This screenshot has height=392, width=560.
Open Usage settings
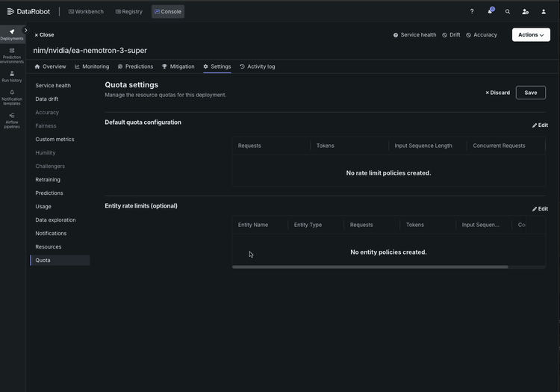[43, 207]
